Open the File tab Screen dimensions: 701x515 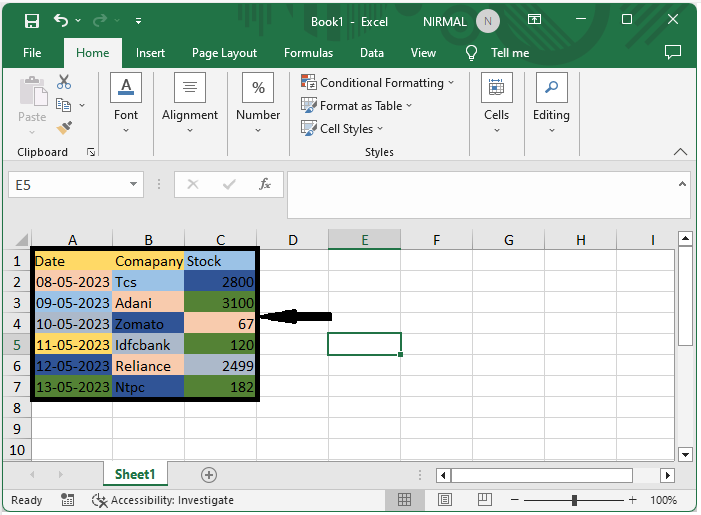tap(32, 53)
